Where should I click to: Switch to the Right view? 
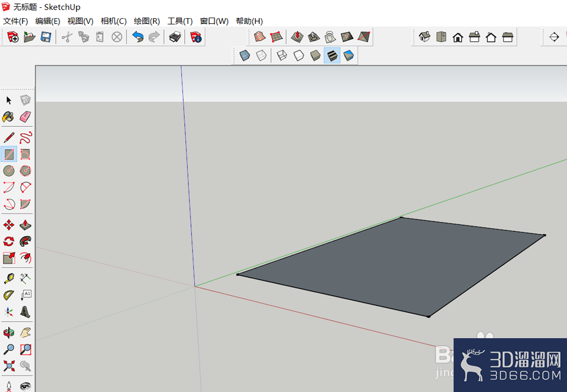(x=475, y=37)
